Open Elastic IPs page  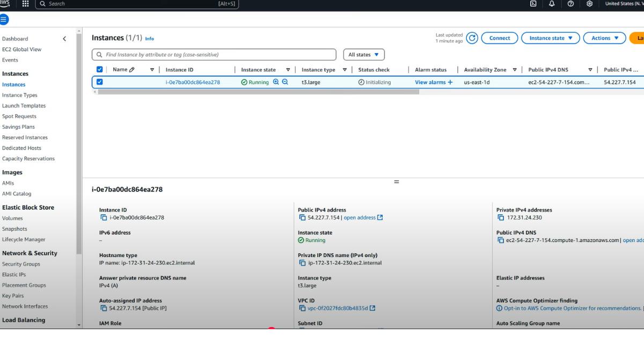point(13,274)
